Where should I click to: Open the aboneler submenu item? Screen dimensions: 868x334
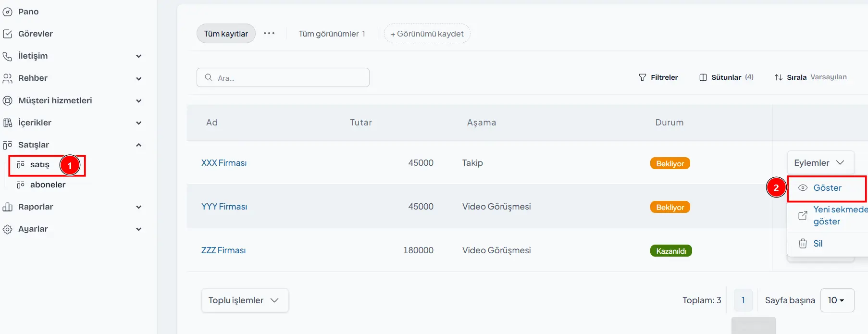[48, 185]
